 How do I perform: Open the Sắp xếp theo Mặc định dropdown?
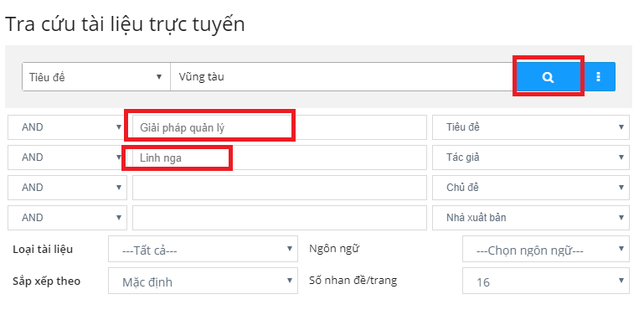point(203,281)
